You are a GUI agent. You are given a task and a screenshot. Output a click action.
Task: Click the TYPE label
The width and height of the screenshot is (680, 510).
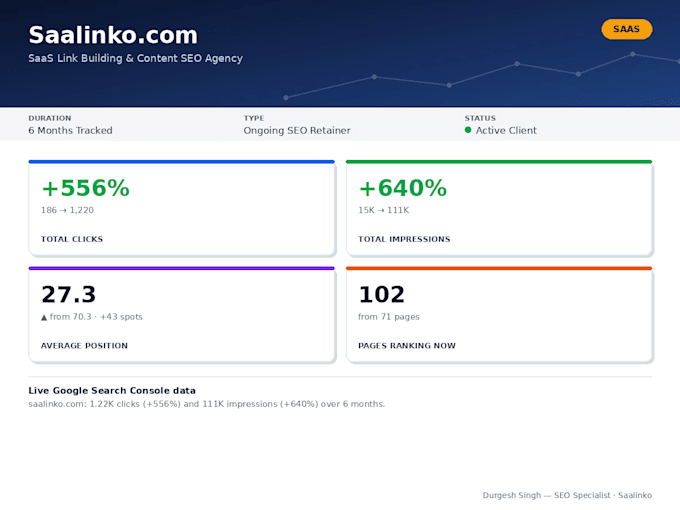pos(254,118)
